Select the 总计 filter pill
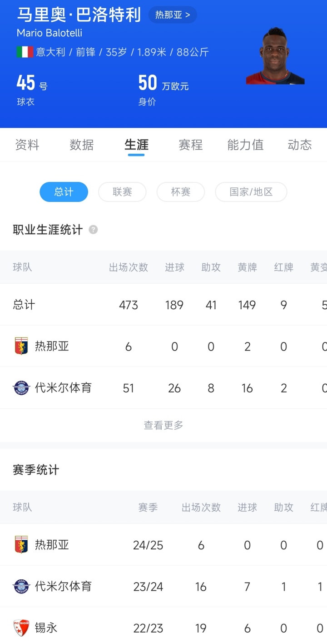Image resolution: width=327 pixels, height=644 pixels. [64, 192]
